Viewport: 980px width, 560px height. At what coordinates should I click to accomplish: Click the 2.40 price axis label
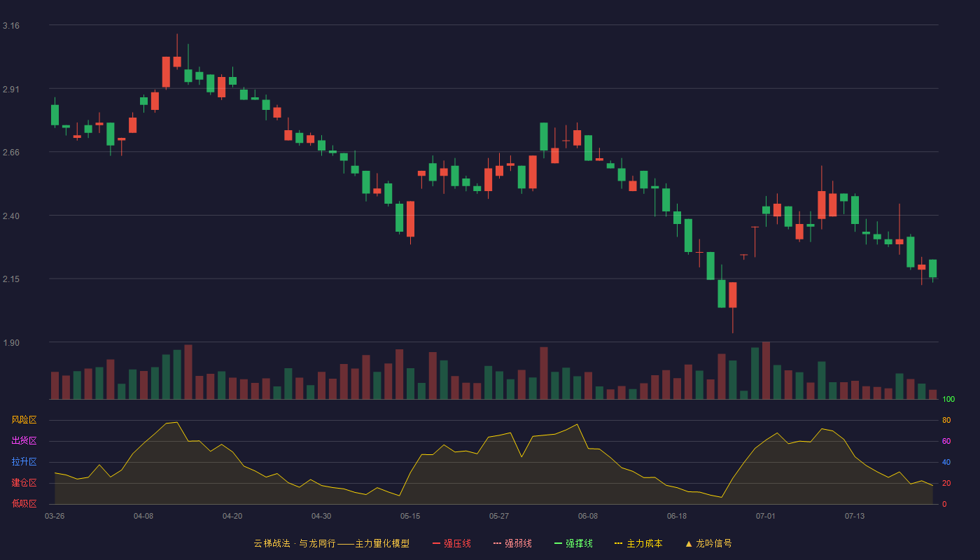pos(11,216)
